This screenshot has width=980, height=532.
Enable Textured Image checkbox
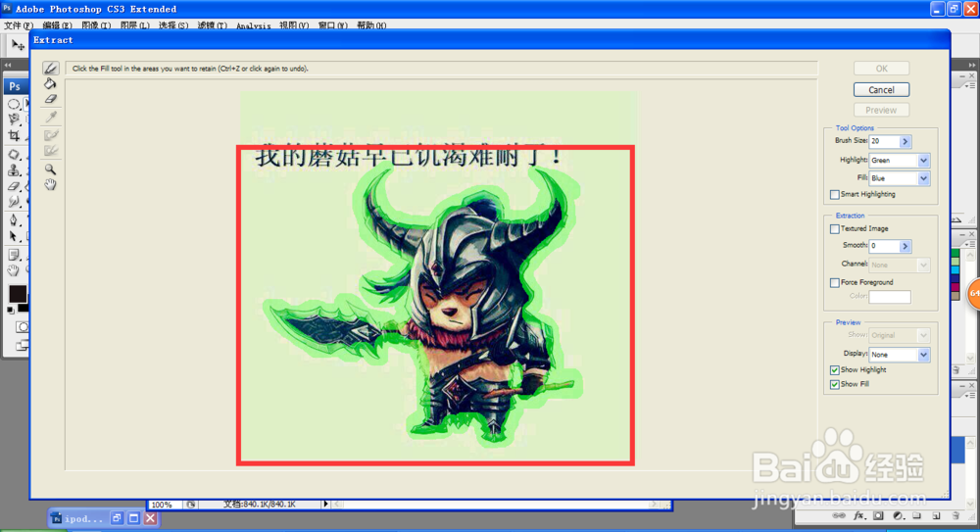point(834,229)
